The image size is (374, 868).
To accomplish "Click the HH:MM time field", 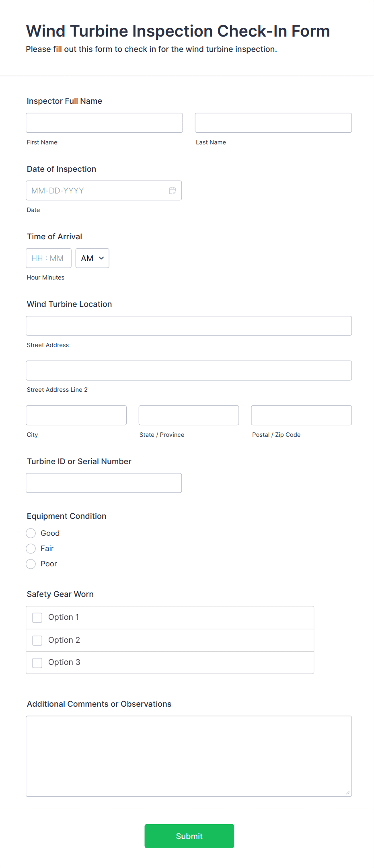I will [48, 258].
